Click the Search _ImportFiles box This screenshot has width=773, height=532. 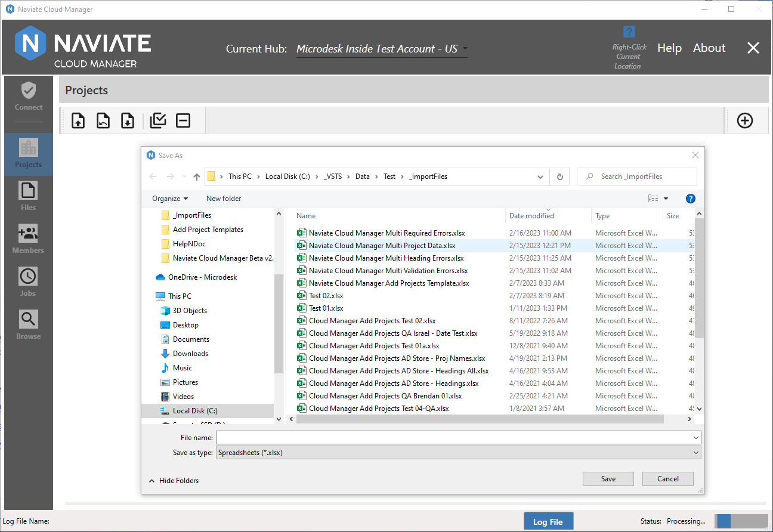tap(636, 177)
